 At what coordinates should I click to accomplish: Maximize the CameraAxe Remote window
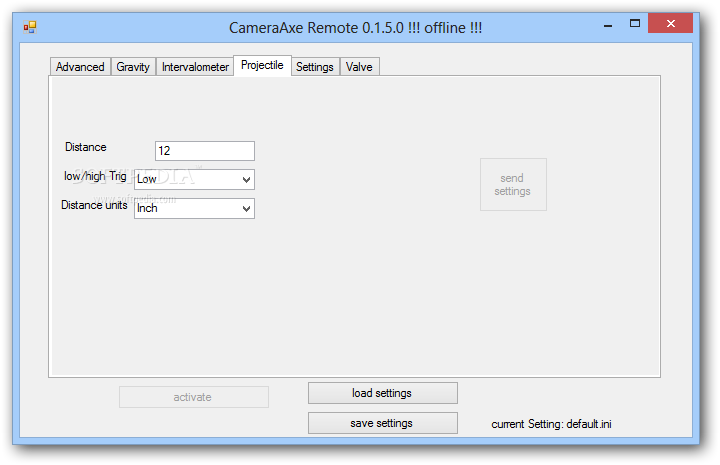635,24
